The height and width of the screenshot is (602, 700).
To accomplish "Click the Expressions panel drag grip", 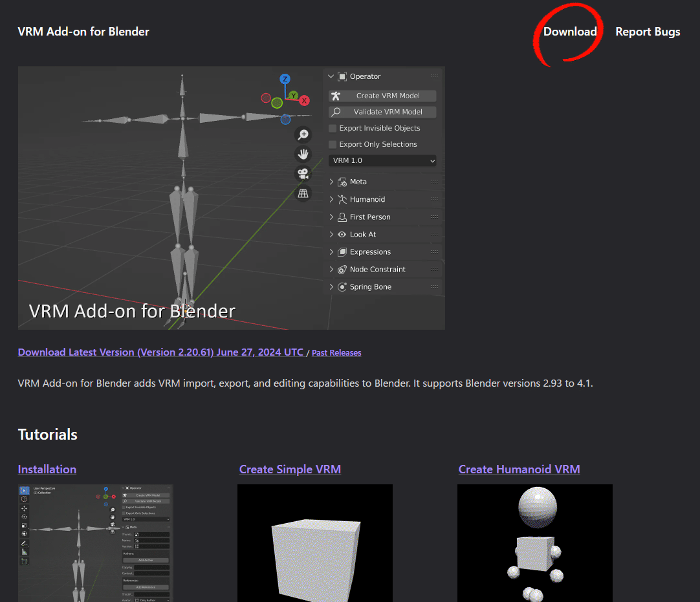I will point(434,252).
